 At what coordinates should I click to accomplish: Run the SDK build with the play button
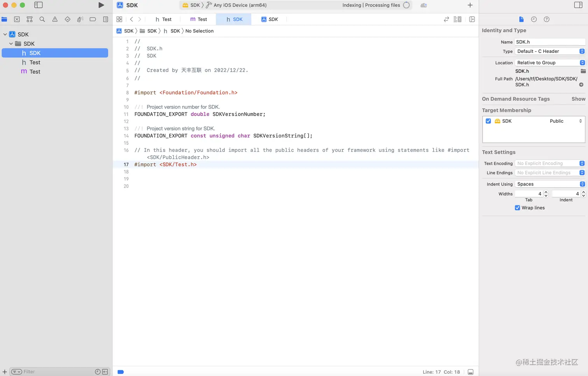pyautogui.click(x=101, y=5)
